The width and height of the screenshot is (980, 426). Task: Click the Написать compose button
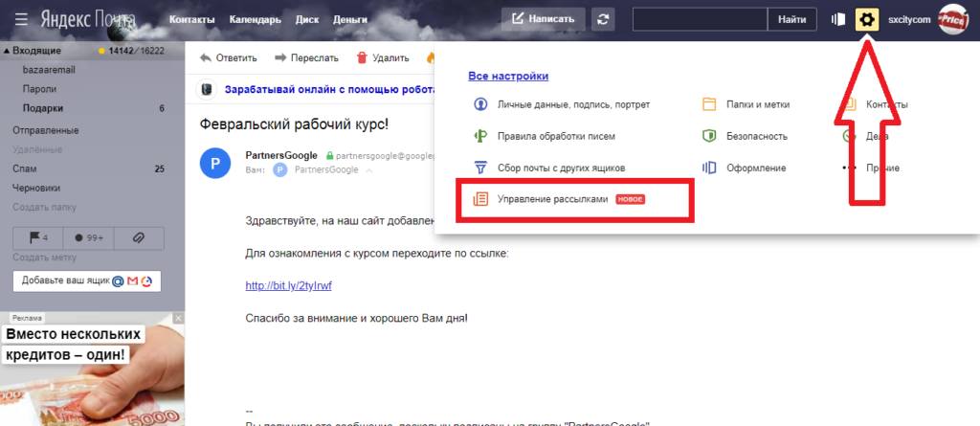click(544, 19)
